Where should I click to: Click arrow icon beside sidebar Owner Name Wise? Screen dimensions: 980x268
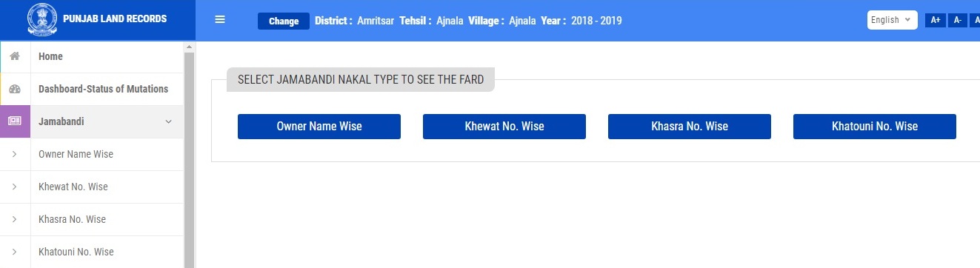click(15, 154)
